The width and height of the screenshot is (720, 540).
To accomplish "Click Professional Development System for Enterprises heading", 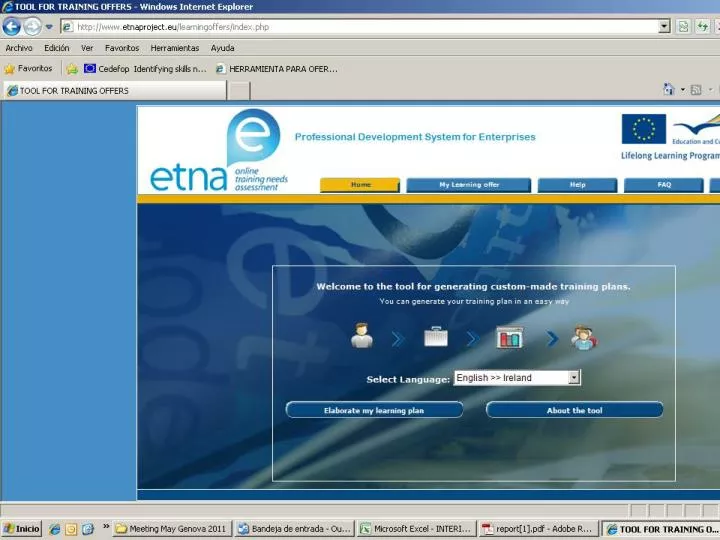I will click(415, 137).
